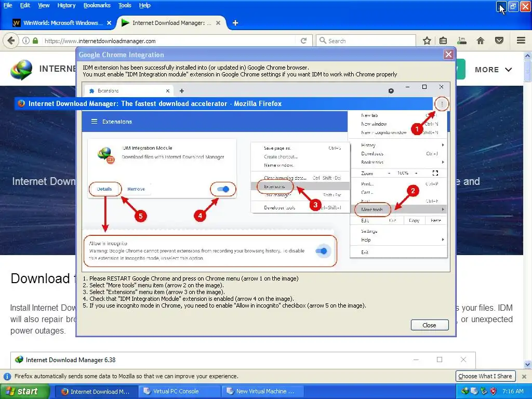Screen dimensions: 532x399
Task: Open the View menu
Action: 44,5
